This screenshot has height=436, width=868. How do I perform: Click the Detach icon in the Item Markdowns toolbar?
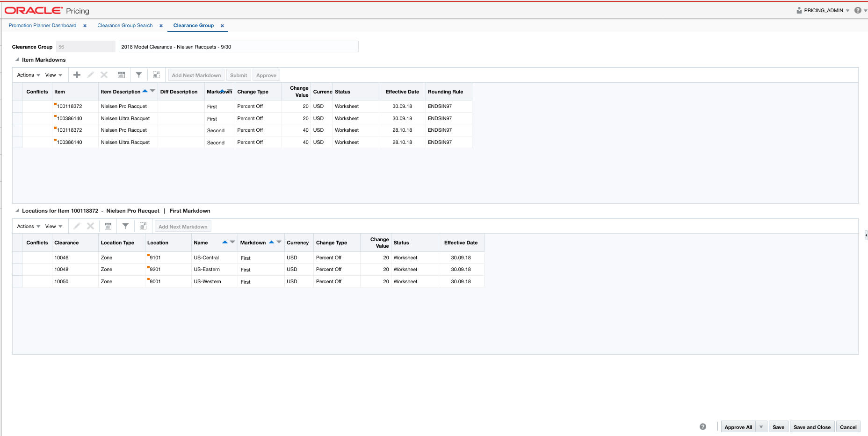tap(156, 75)
